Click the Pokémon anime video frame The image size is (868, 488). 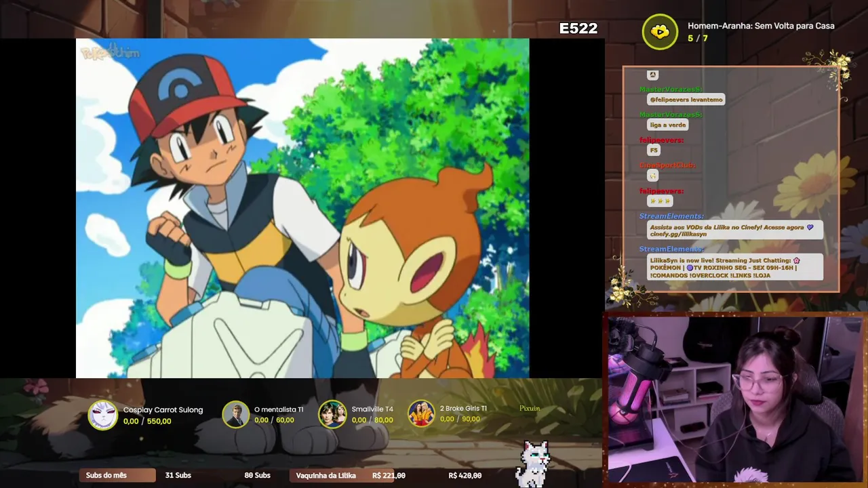point(302,208)
